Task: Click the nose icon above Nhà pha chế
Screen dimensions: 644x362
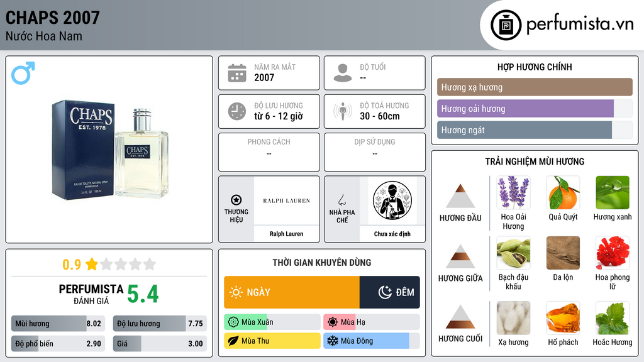Action: click(341, 200)
